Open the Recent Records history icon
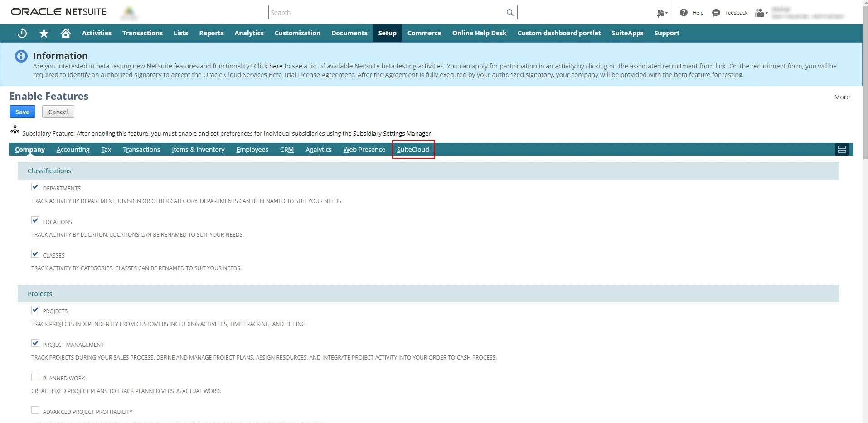868x423 pixels. click(x=22, y=33)
